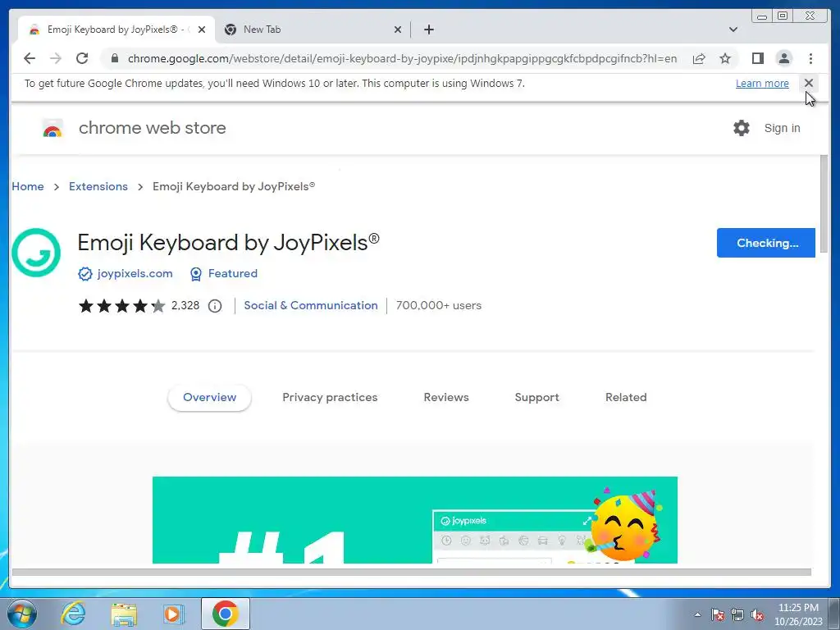Bookmark this tab with the star icon
Viewport: 840px width, 630px height.
click(x=725, y=58)
